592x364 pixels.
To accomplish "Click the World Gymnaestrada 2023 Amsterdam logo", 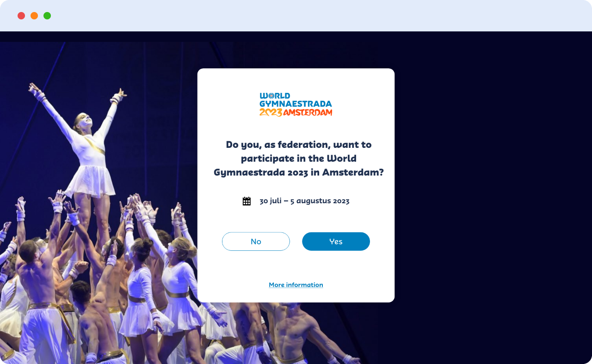I will coord(296,104).
